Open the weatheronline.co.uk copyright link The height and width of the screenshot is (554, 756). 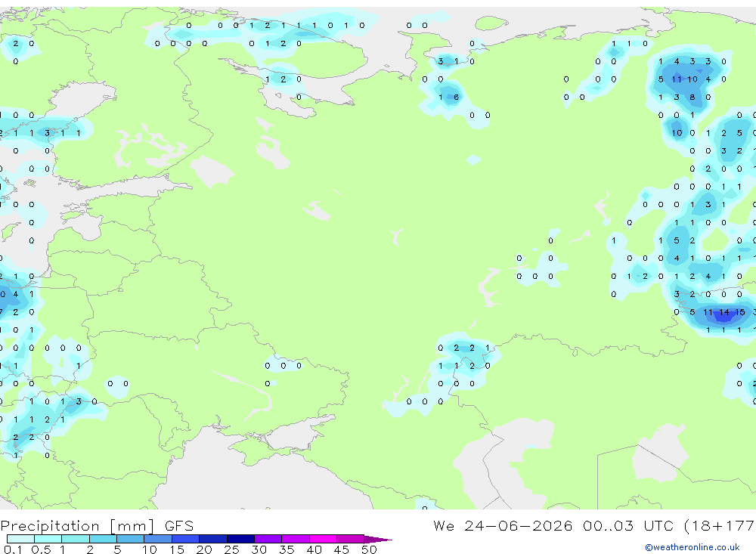pos(692,547)
